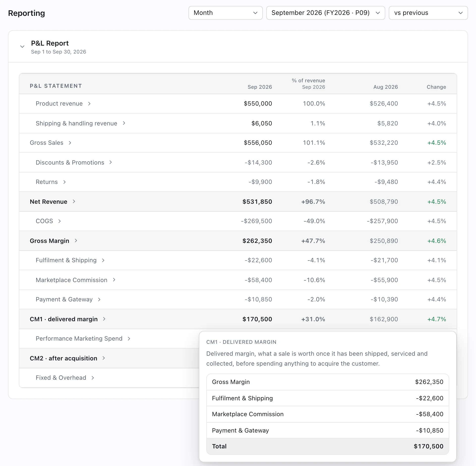Click the -$269,500 COGS value

[256, 221]
